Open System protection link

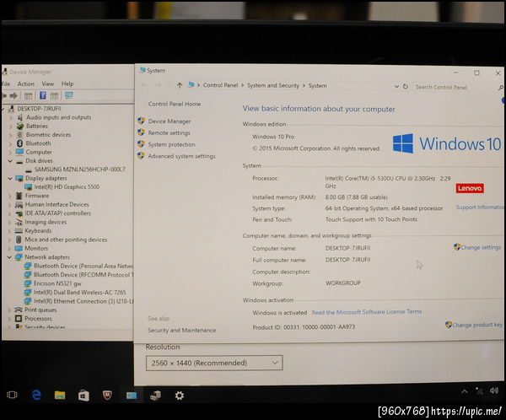tap(171, 144)
